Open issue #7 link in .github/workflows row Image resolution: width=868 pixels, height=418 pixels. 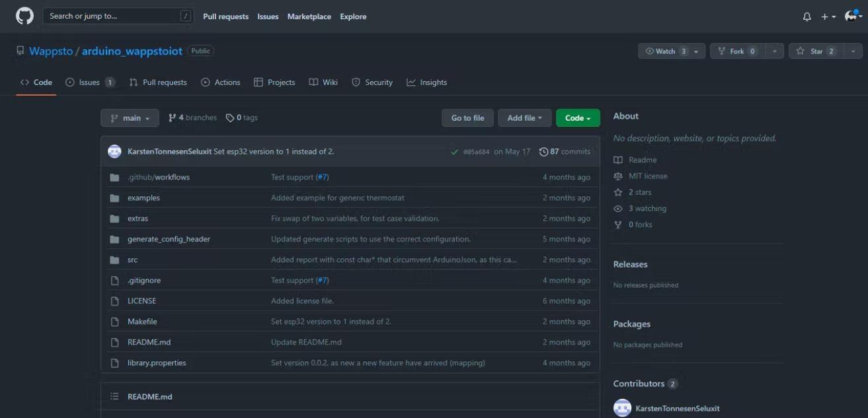[x=322, y=177]
